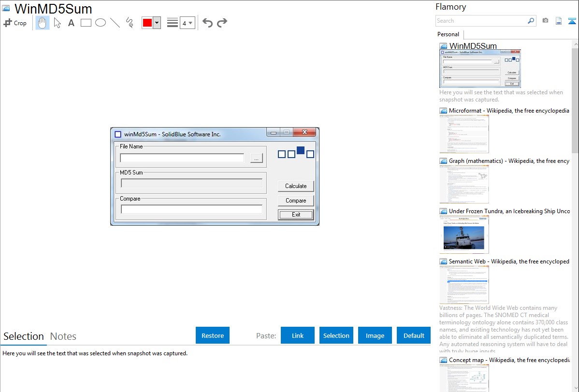Click the Exit button in winMd5Sum
This screenshot has width=579, height=392.
pos(296,215)
